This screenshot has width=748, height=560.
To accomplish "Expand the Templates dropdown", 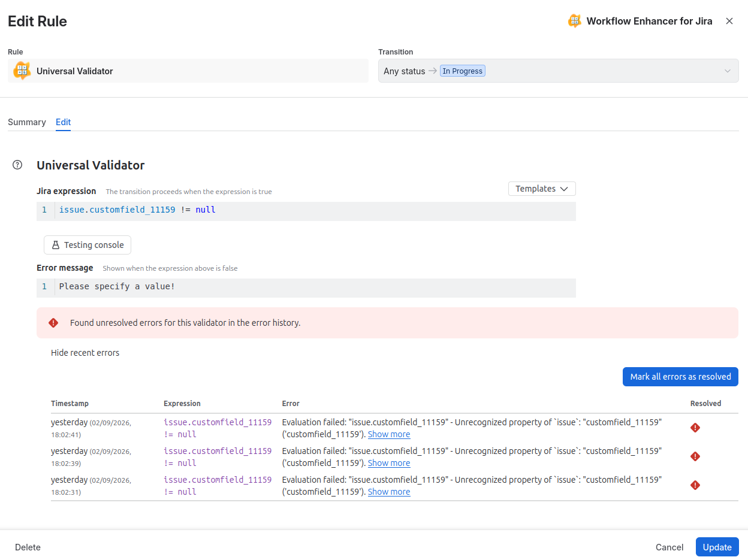I will pos(542,189).
